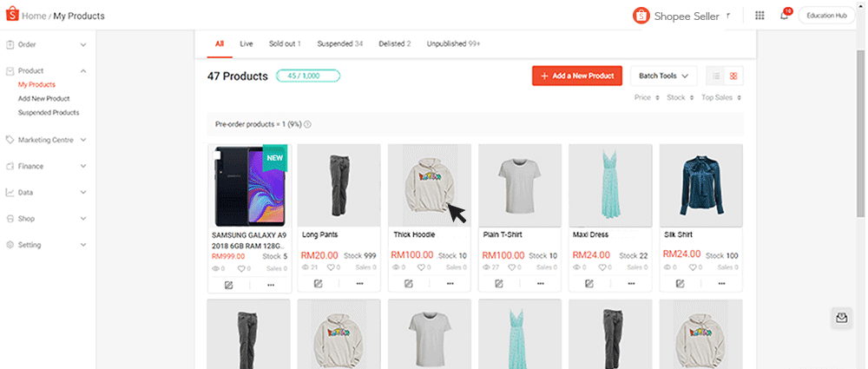Edit the Silk Shirt product

click(x=681, y=283)
